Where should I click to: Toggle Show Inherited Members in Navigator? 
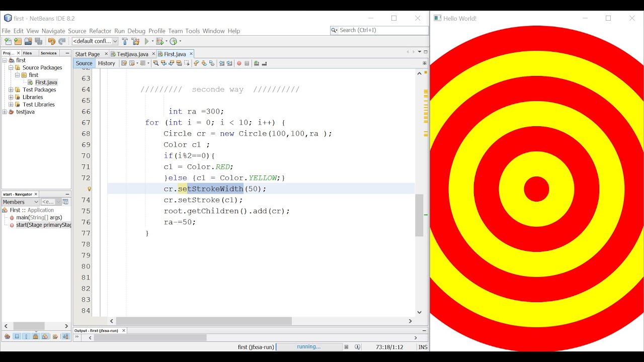[x=7, y=336]
